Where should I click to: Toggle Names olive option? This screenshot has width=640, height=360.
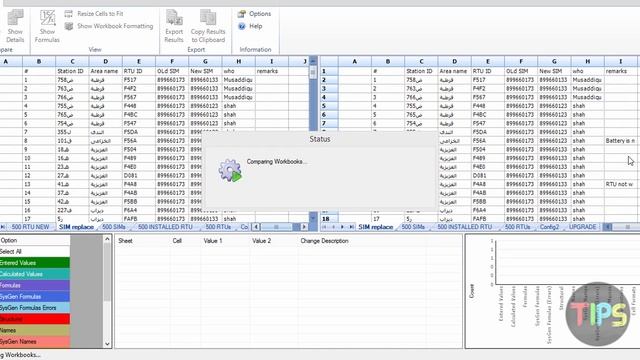[x=35, y=330]
